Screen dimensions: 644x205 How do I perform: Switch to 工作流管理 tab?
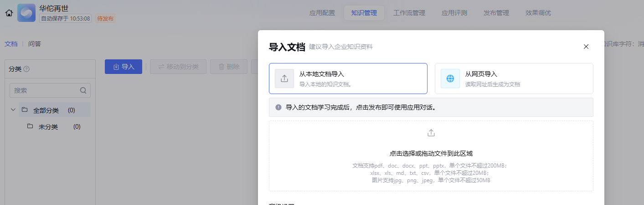[x=409, y=13]
